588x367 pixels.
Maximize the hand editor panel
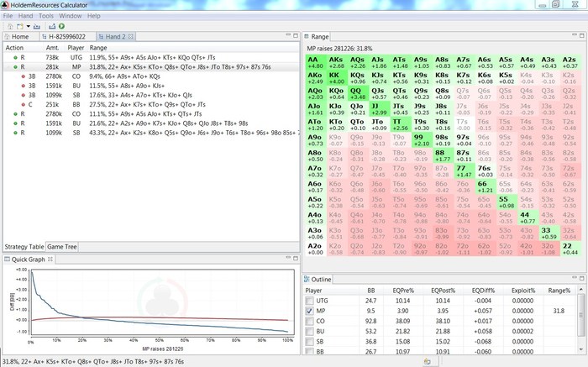(x=296, y=35)
